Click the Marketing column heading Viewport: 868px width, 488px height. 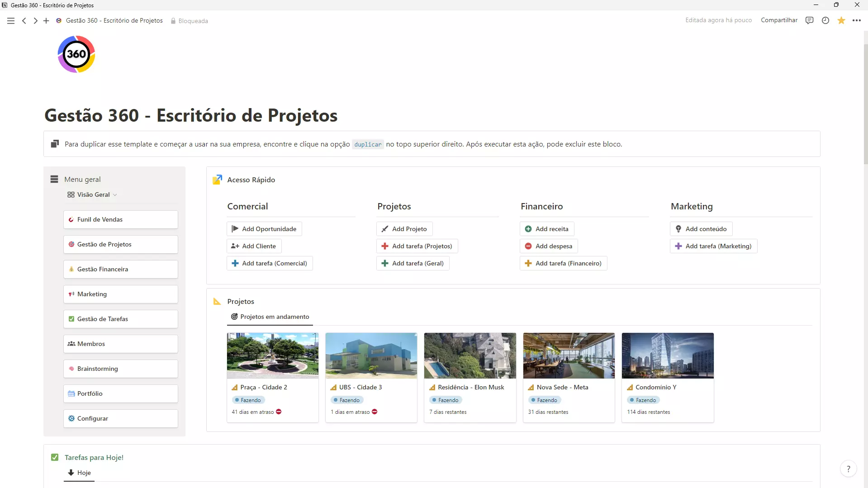pyautogui.click(x=692, y=206)
